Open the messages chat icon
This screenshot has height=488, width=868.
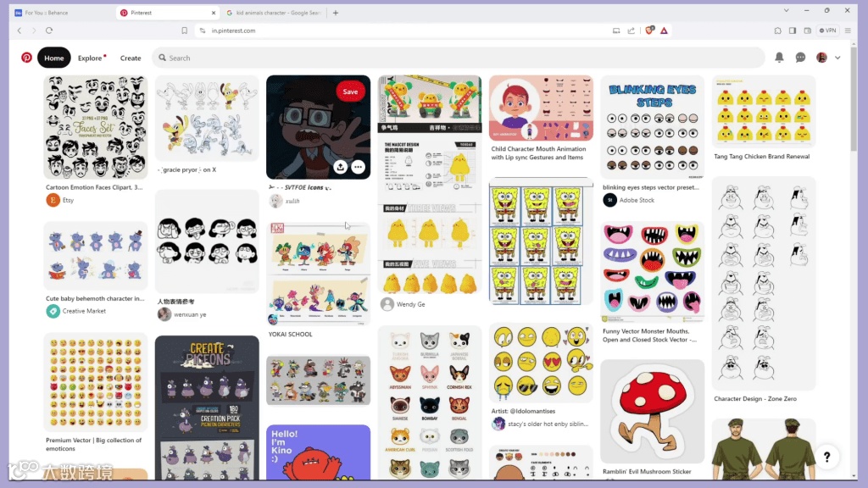pos(800,58)
